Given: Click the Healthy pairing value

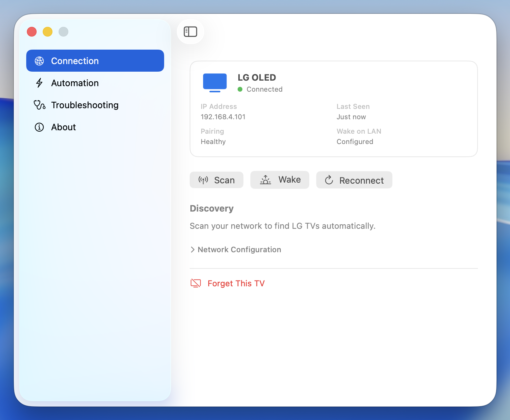Looking at the screenshot, I should pos(213,142).
